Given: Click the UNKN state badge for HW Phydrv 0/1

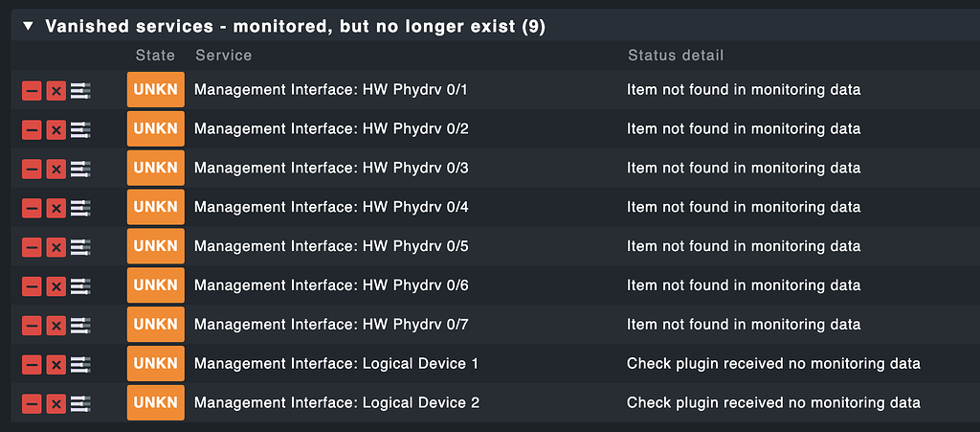Looking at the screenshot, I should pos(155,90).
